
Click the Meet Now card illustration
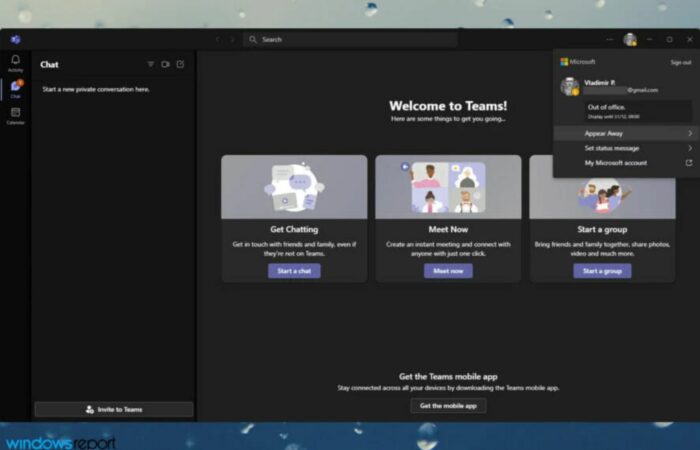(448, 187)
